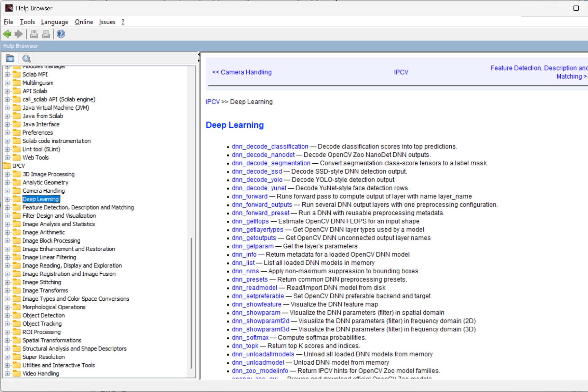
Task: Click the grey forward arrow icon
Action: 19,34
